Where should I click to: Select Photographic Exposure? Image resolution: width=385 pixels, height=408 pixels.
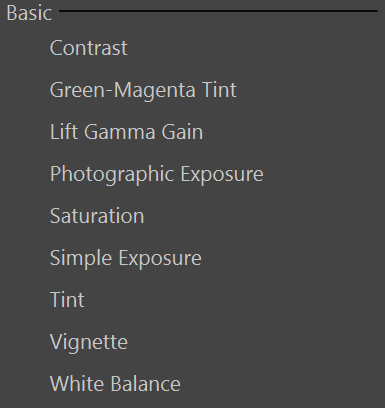156,174
